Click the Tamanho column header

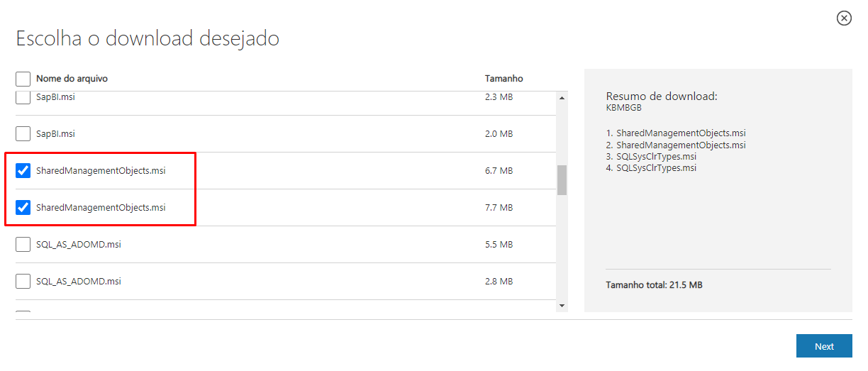coord(503,79)
